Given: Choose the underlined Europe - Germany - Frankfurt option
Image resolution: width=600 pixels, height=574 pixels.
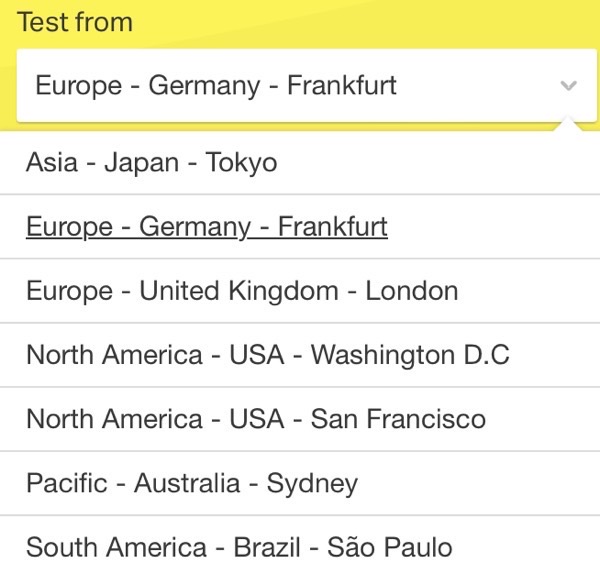Looking at the screenshot, I should (x=207, y=227).
